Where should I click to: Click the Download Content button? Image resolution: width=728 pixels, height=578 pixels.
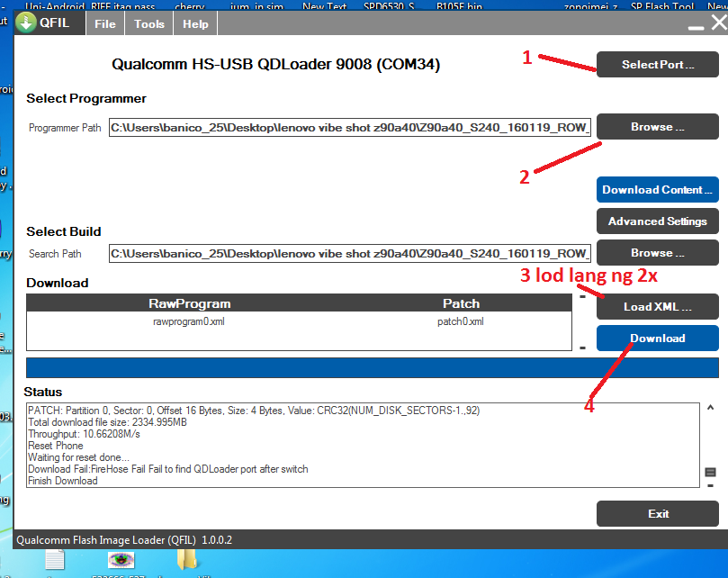click(x=657, y=189)
